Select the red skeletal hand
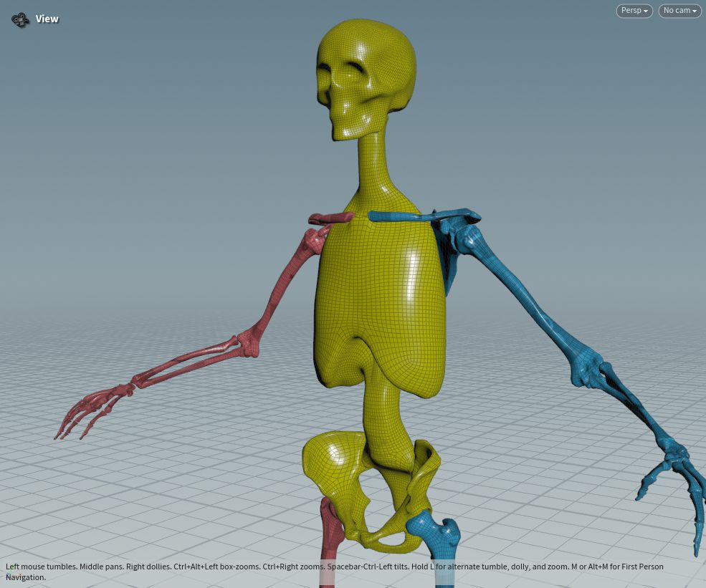 point(90,412)
